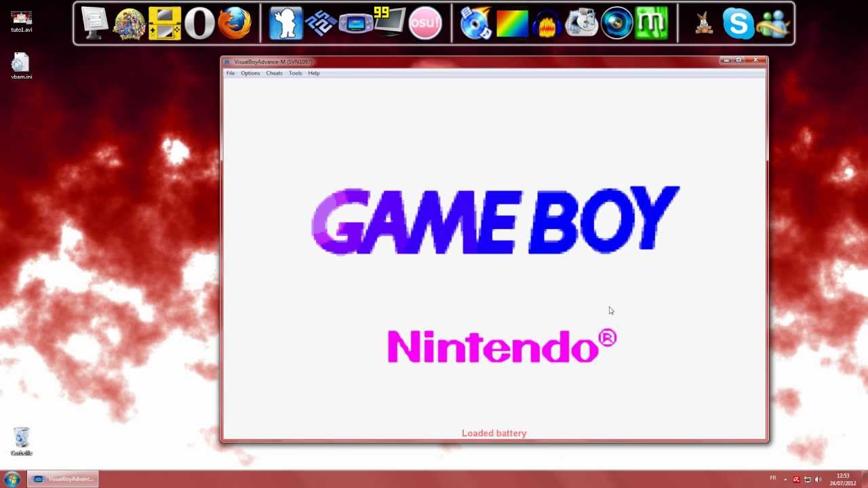Click the 'Loaded battery' status text

tap(494, 433)
